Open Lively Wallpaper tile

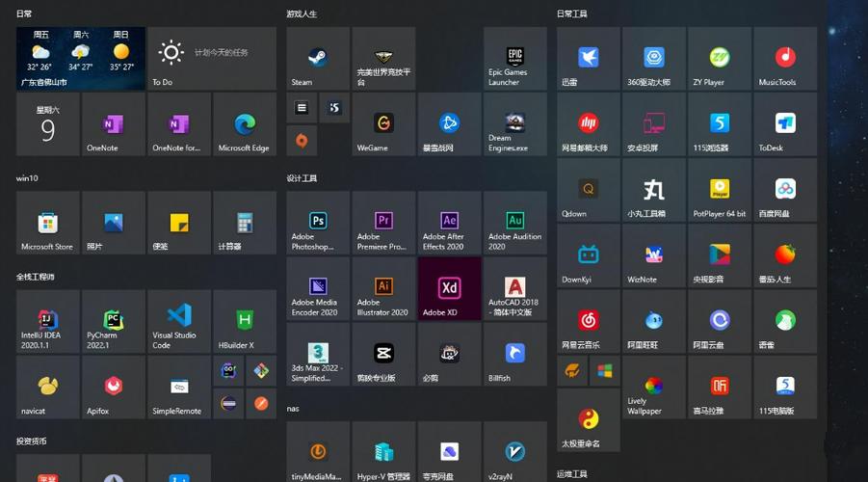(x=654, y=388)
